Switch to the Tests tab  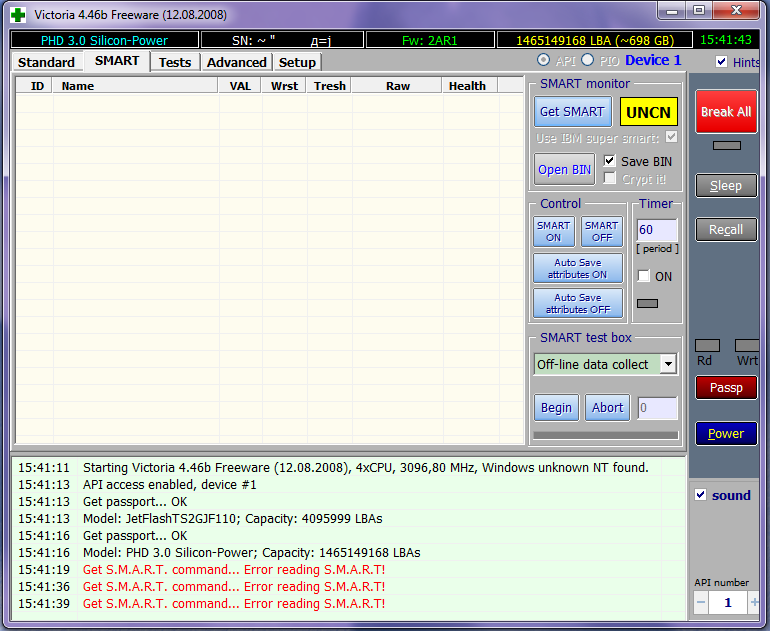[x=175, y=62]
